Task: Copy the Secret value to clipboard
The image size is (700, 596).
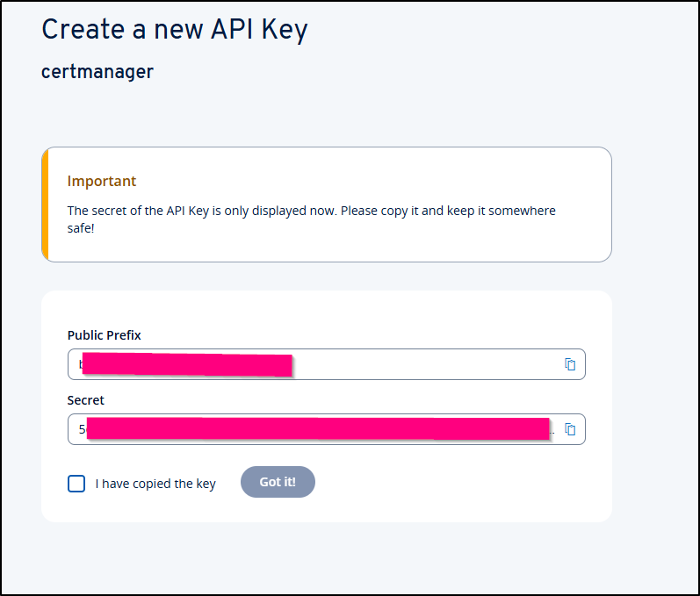Action: pyautogui.click(x=570, y=429)
